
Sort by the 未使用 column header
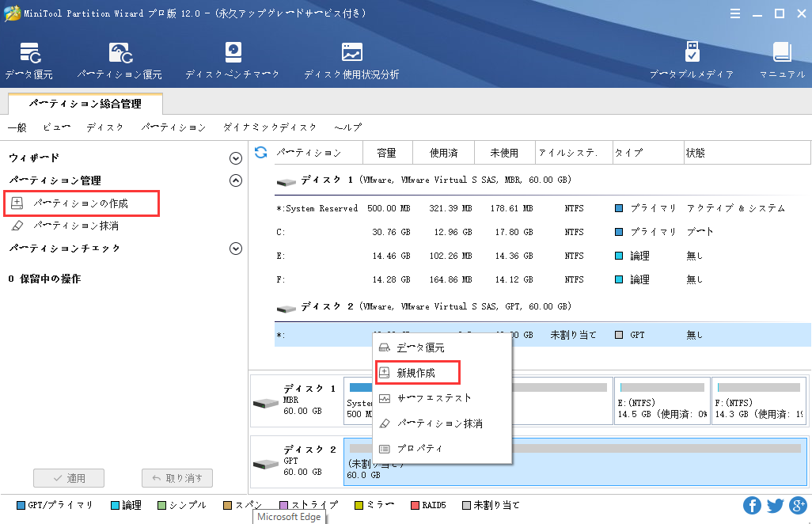click(x=504, y=153)
